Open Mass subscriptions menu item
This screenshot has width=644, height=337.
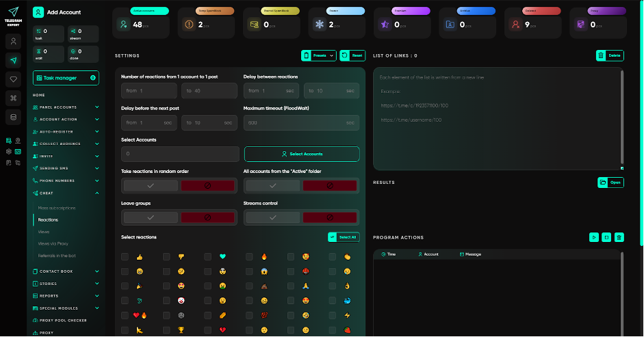57,208
